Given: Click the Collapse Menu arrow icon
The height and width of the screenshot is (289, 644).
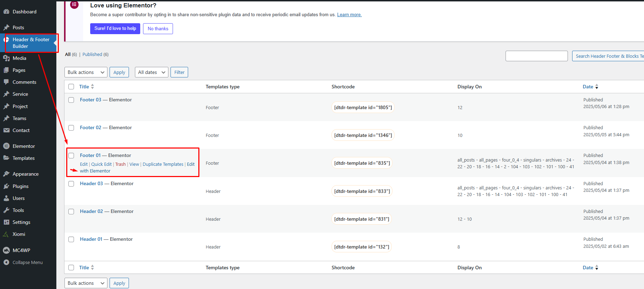Looking at the screenshot, I should [x=6, y=262].
